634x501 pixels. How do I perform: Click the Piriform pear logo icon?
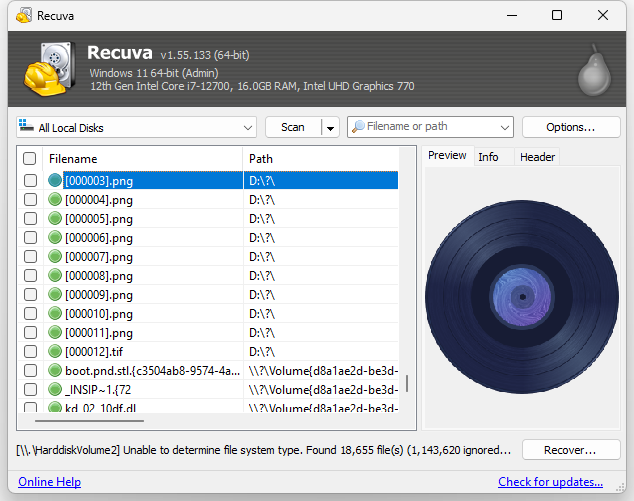click(x=594, y=70)
